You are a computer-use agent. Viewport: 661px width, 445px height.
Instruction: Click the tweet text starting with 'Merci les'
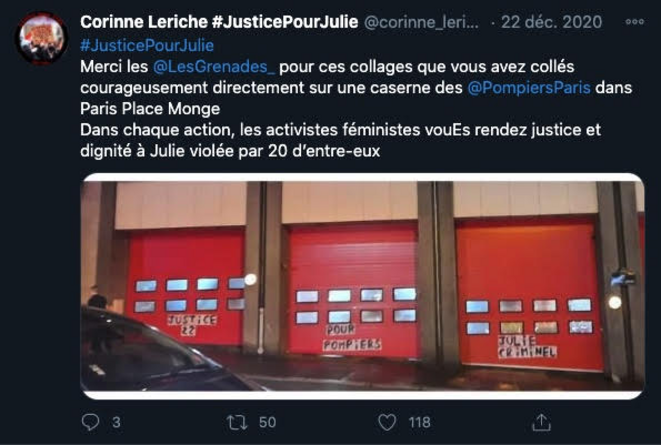(356, 109)
